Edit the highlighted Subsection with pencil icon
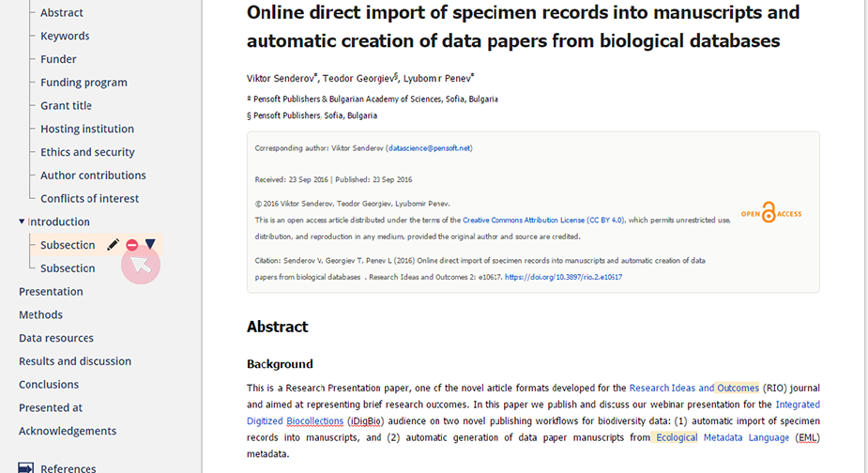 (113, 245)
